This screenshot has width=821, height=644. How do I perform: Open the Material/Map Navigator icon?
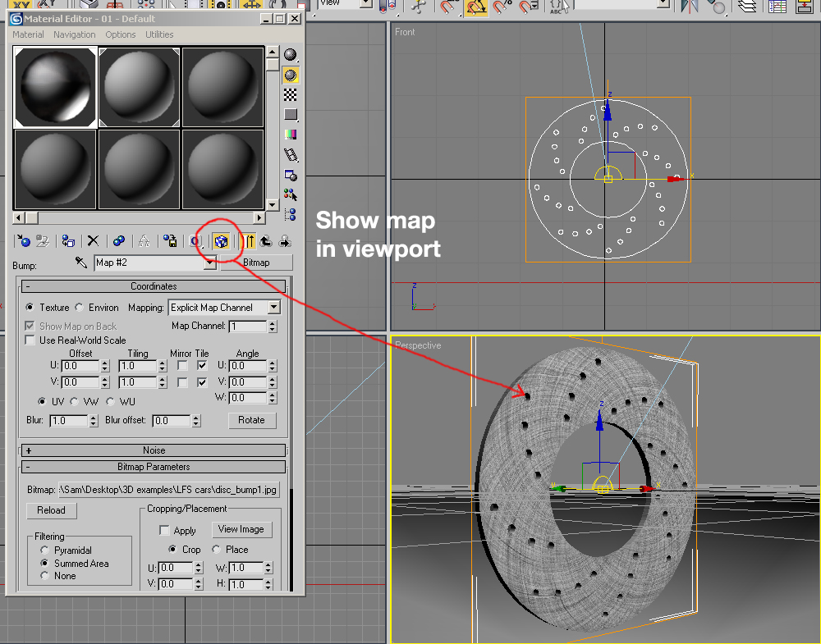click(x=291, y=214)
